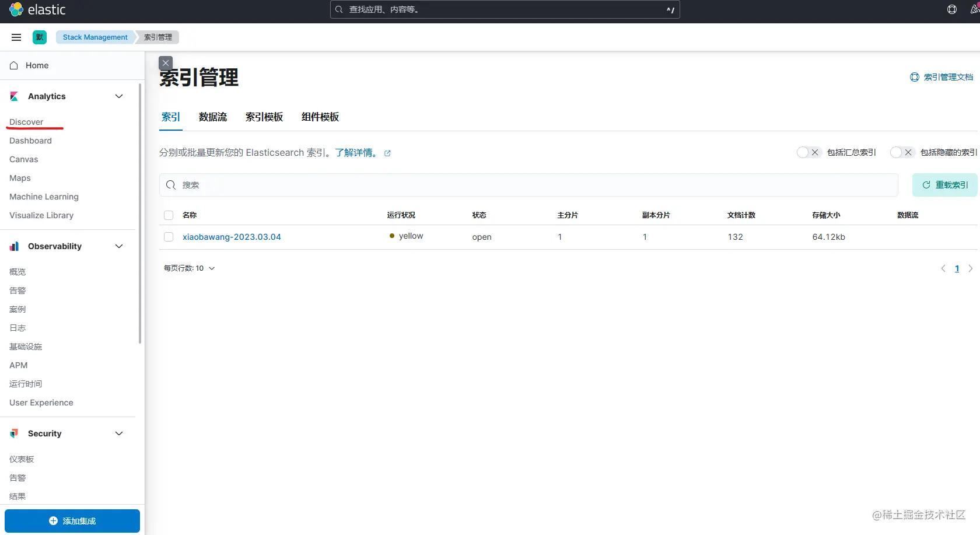Click the user avatar in top right corner
Image resolution: width=980 pixels, height=535 pixels.
click(x=975, y=9)
